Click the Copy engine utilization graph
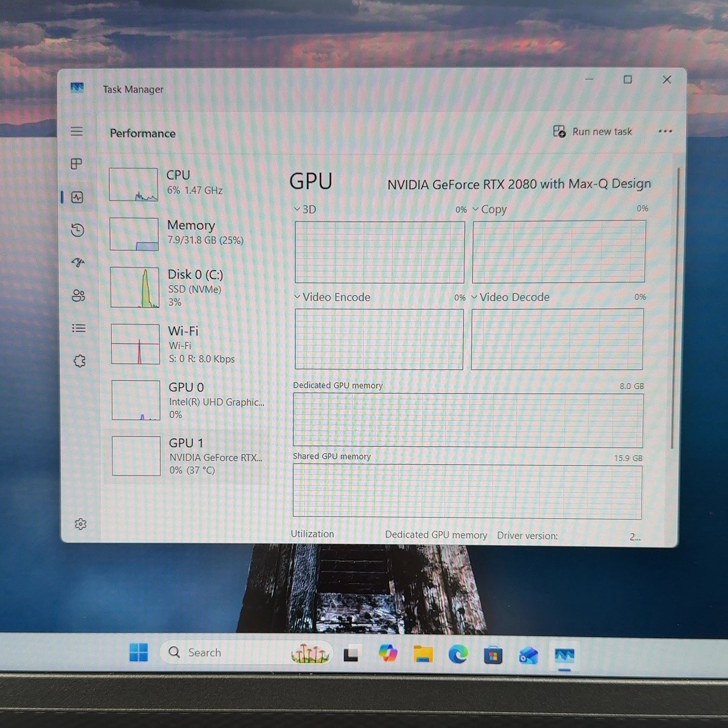 [559, 251]
